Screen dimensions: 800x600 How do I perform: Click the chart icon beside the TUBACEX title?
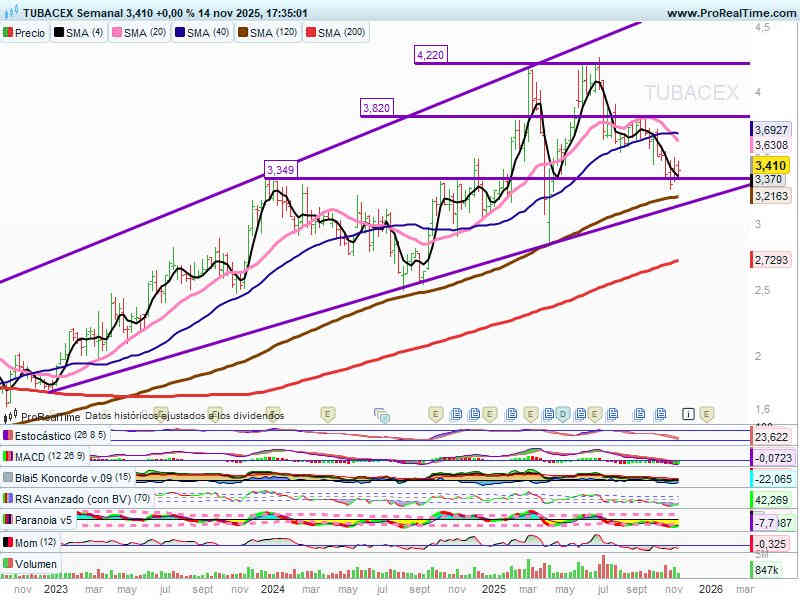tap(11, 14)
